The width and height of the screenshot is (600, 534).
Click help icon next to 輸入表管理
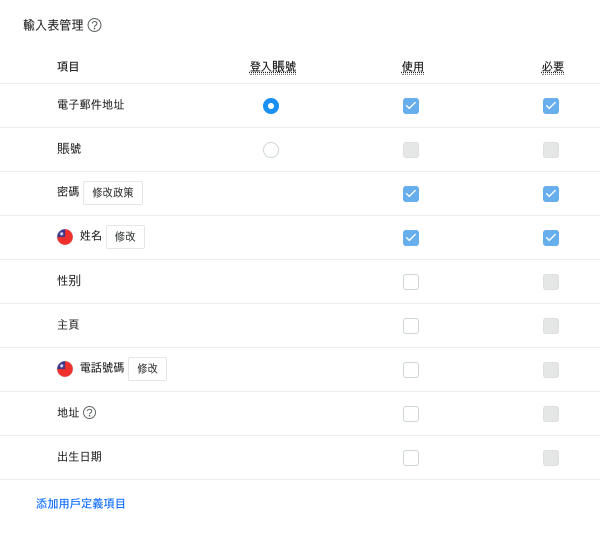(95, 25)
